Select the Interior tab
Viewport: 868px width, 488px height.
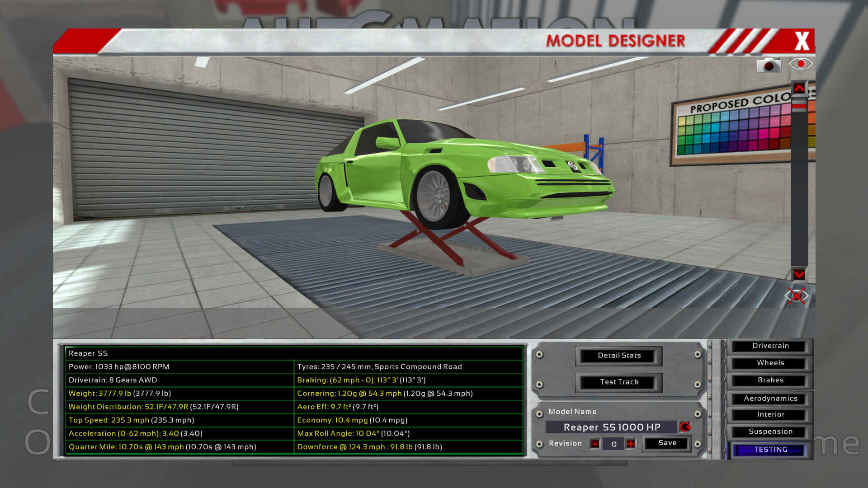(x=770, y=414)
